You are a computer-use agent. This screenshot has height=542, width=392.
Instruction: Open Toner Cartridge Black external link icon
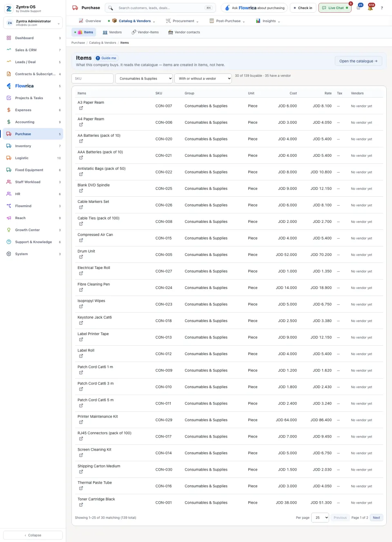point(81,505)
